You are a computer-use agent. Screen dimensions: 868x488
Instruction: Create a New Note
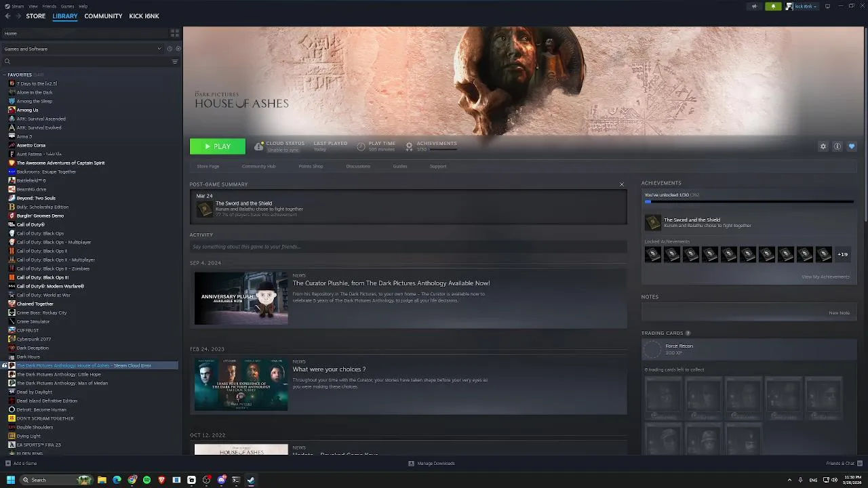[x=839, y=313]
